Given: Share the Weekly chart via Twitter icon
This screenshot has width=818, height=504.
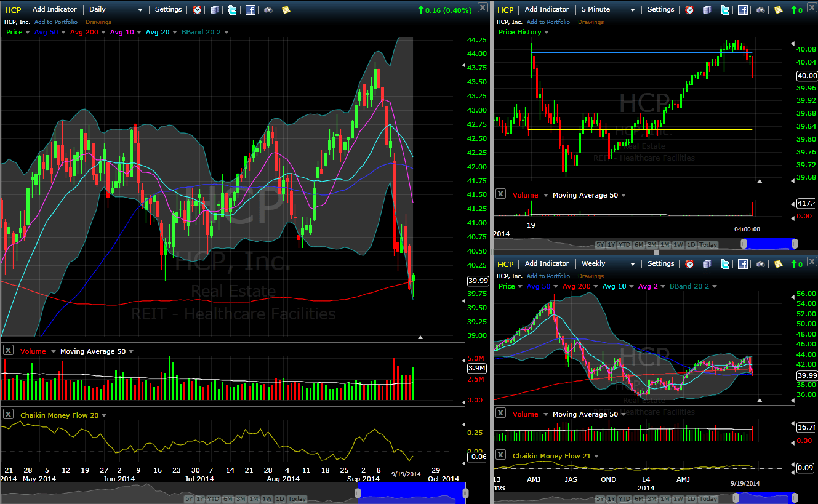Looking at the screenshot, I should (x=724, y=264).
